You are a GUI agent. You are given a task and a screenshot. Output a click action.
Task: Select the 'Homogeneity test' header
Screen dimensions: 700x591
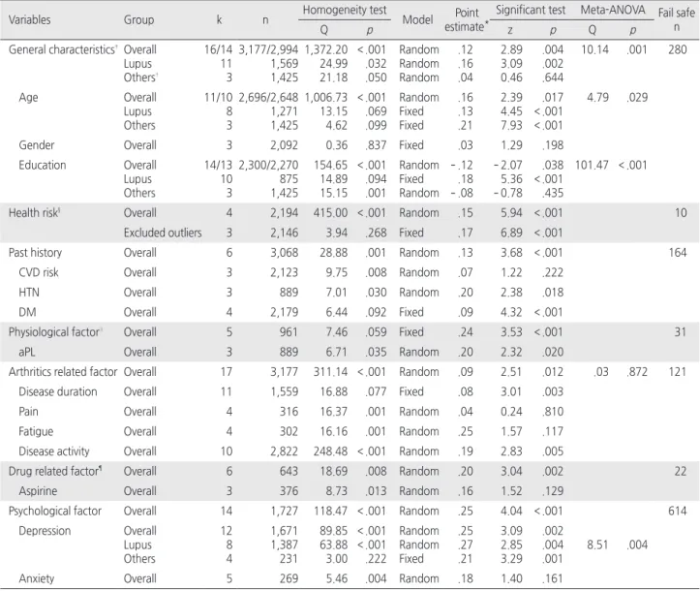click(345, 10)
